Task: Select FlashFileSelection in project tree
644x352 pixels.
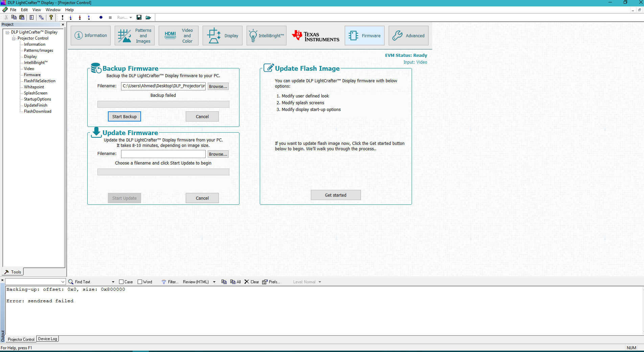Action: 40,81
